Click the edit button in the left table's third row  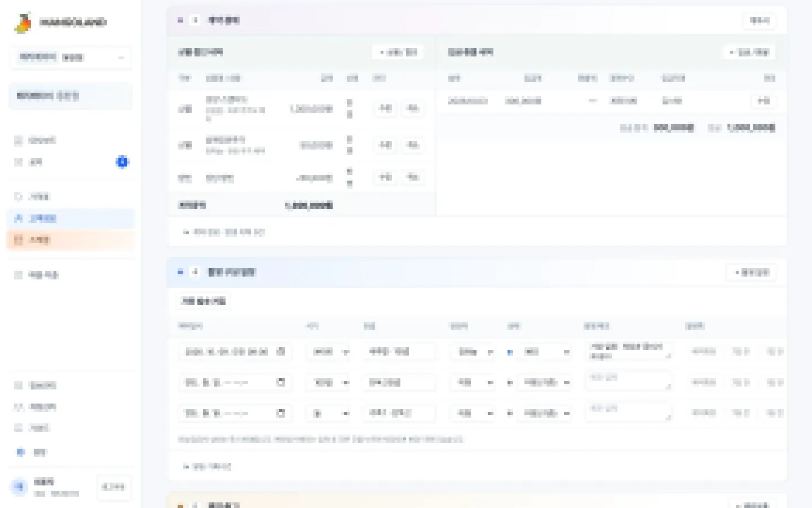coord(385,177)
